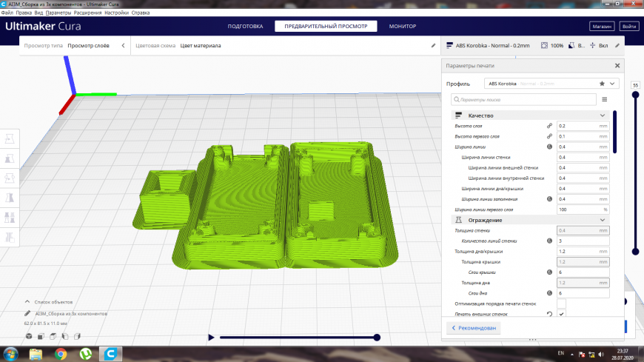Open the ABS Korobka profile dropdown
The width and height of the screenshot is (644, 362).
551,84
